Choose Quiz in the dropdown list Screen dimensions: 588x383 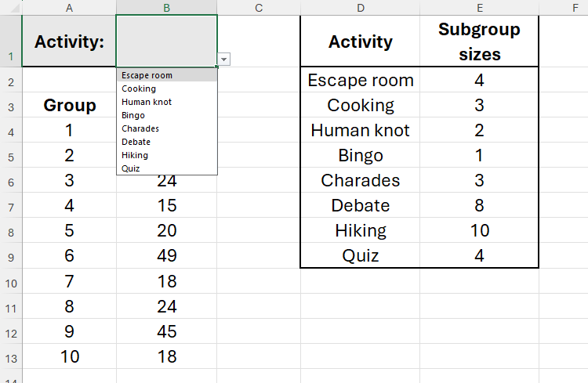pyautogui.click(x=131, y=168)
